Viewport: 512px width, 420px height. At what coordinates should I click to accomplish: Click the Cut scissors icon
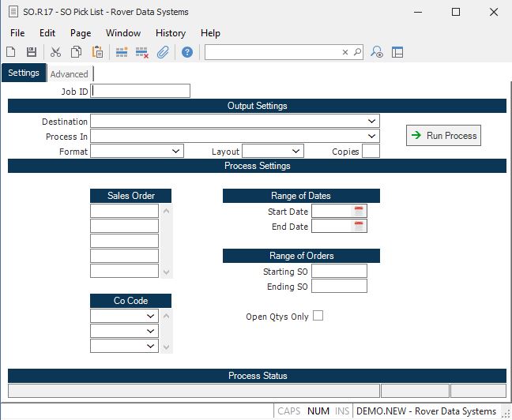pyautogui.click(x=55, y=52)
